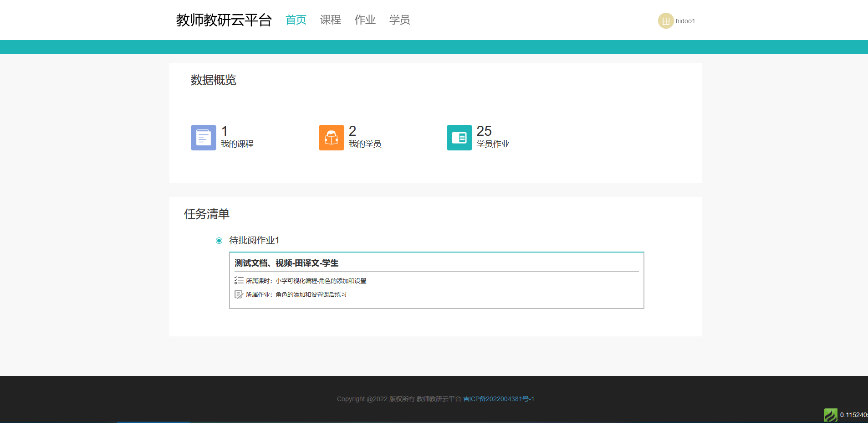Open the 课程 navigation tab
Screen dimensions: 868x423
click(x=330, y=20)
